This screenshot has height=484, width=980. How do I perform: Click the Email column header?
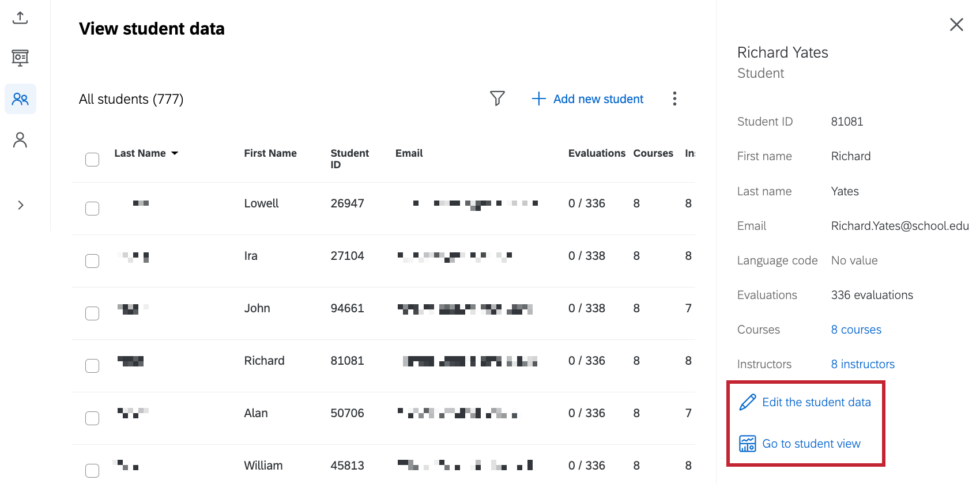pos(409,153)
